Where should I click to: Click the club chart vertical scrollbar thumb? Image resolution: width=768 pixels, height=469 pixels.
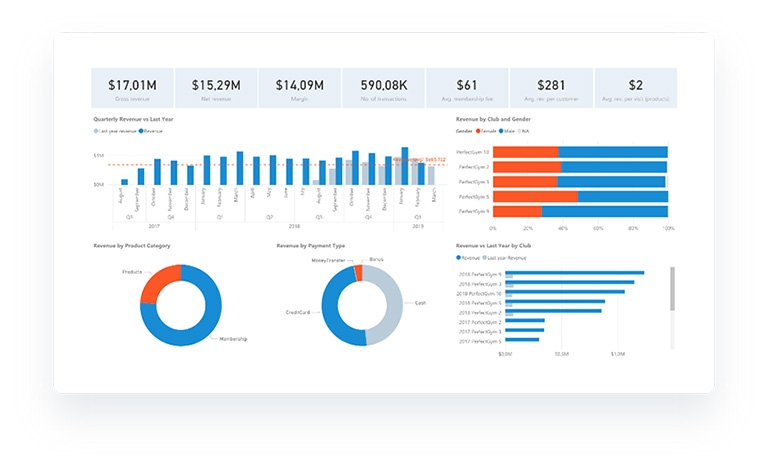click(x=672, y=288)
